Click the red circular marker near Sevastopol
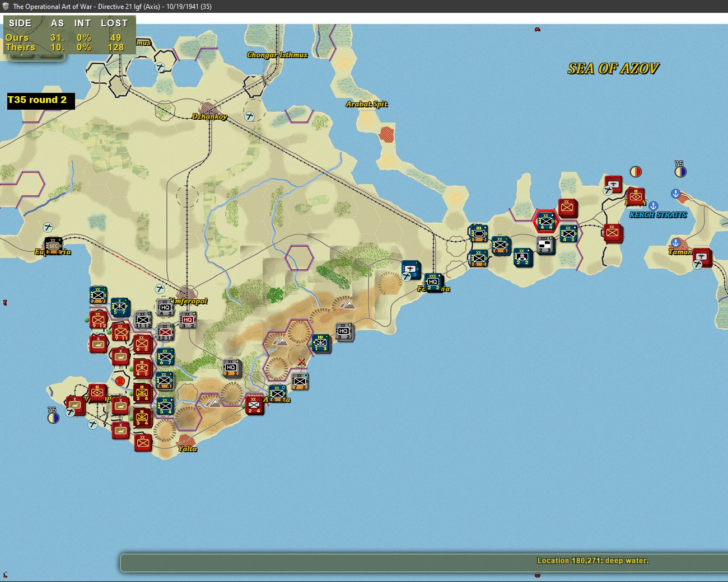Image resolution: width=728 pixels, height=582 pixels. pos(120,381)
